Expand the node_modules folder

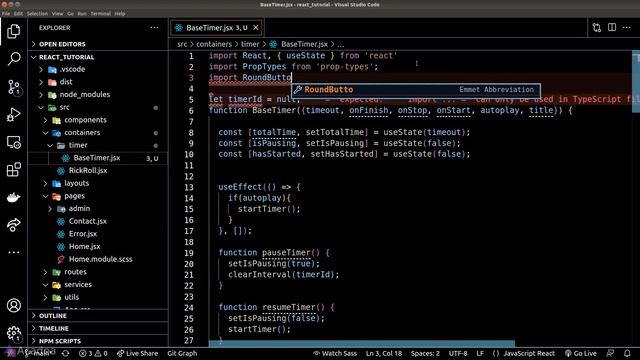tap(98, 95)
